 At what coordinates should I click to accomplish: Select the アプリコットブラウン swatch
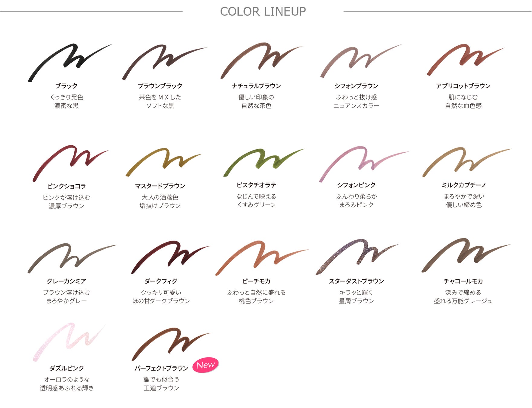click(465, 60)
